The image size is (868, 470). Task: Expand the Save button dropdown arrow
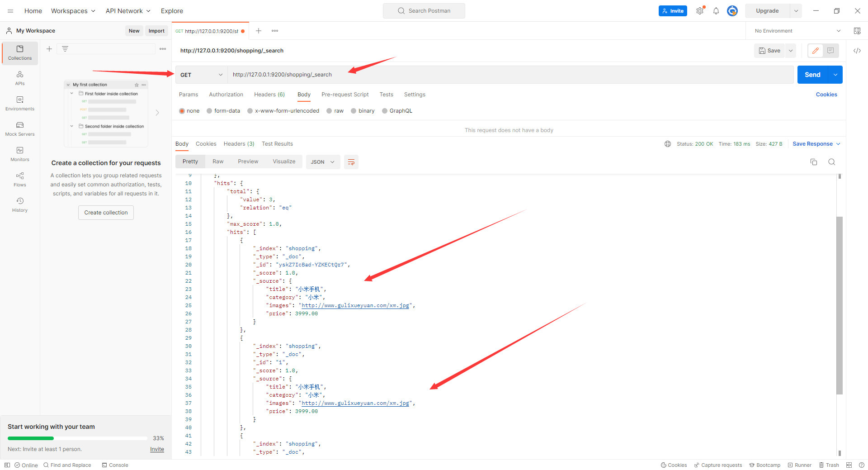[791, 51]
